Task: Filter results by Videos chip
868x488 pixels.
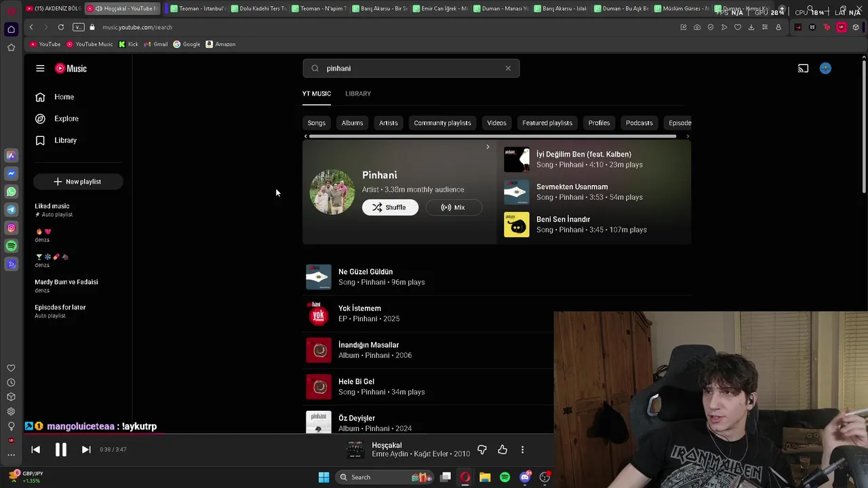Action: point(496,123)
